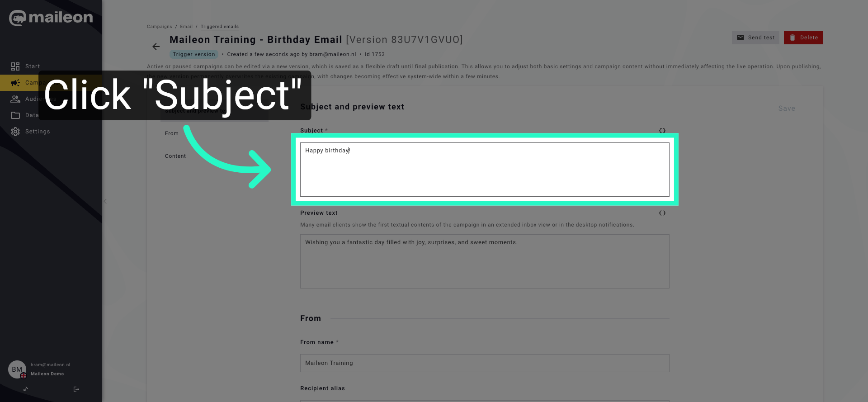Click the back arrow next to the title
The image size is (868, 402).
(x=156, y=47)
